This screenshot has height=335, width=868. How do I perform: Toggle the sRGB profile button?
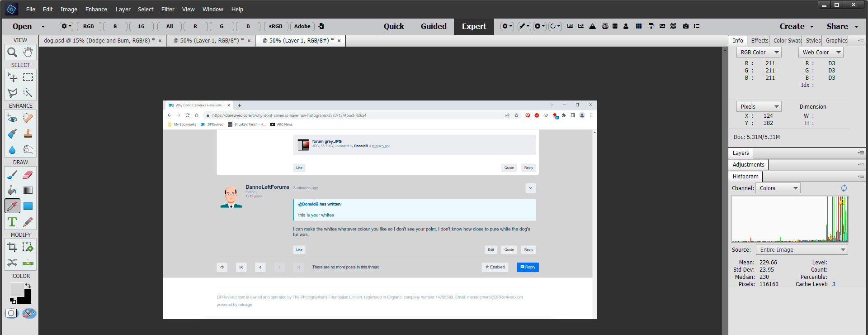[275, 26]
